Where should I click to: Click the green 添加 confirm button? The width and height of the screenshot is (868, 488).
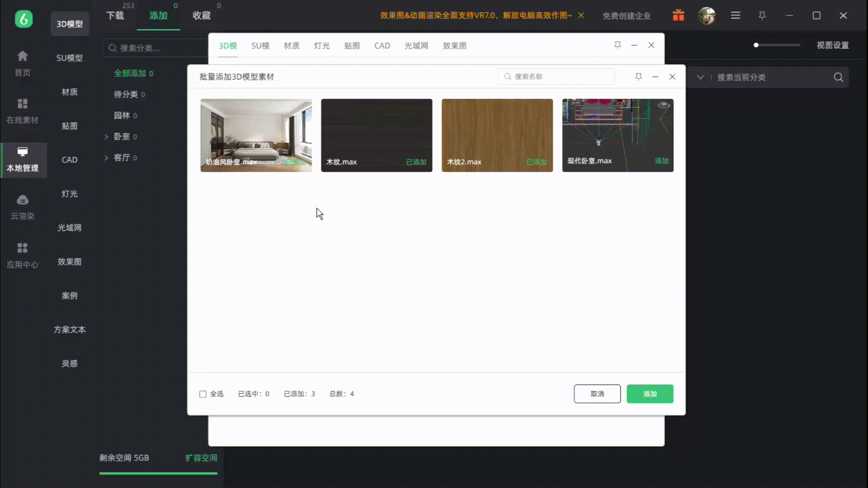click(x=650, y=394)
